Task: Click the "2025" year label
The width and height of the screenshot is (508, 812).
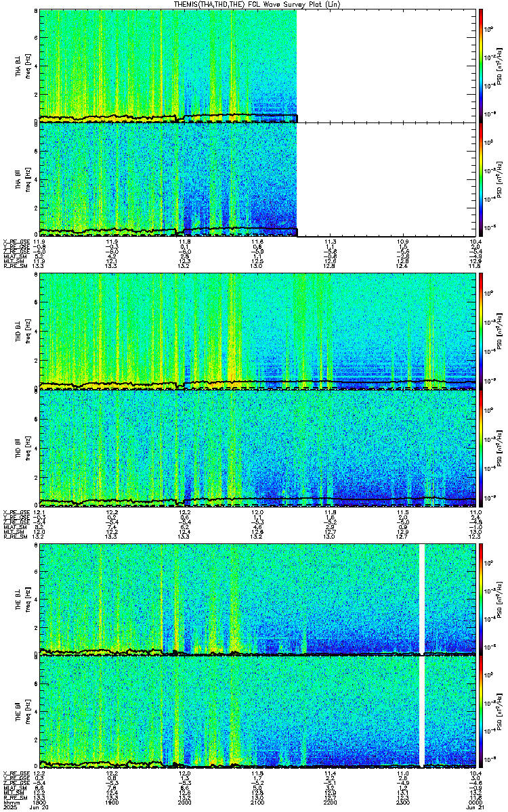Action: coord(10,807)
